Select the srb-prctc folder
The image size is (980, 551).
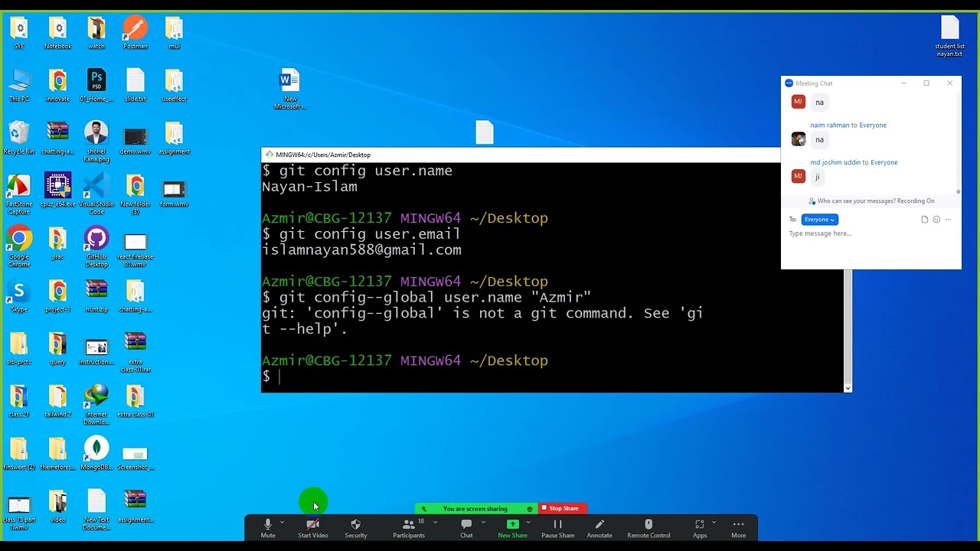[19, 349]
